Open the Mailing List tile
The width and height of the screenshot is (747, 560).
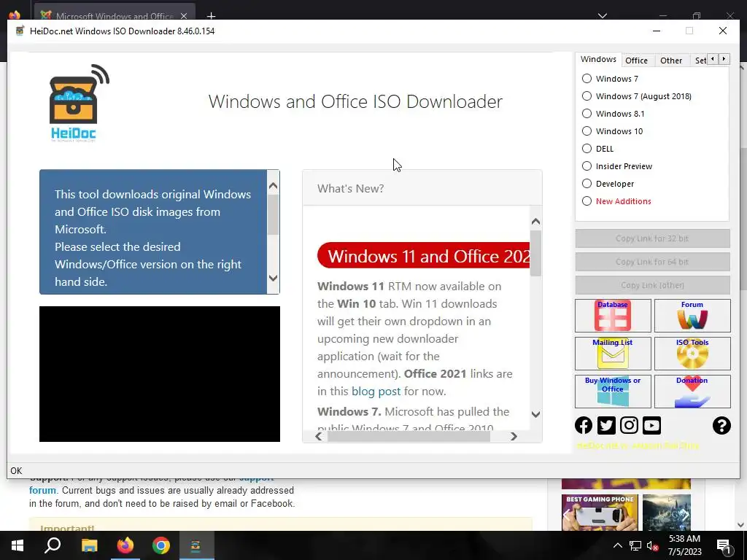click(x=613, y=354)
